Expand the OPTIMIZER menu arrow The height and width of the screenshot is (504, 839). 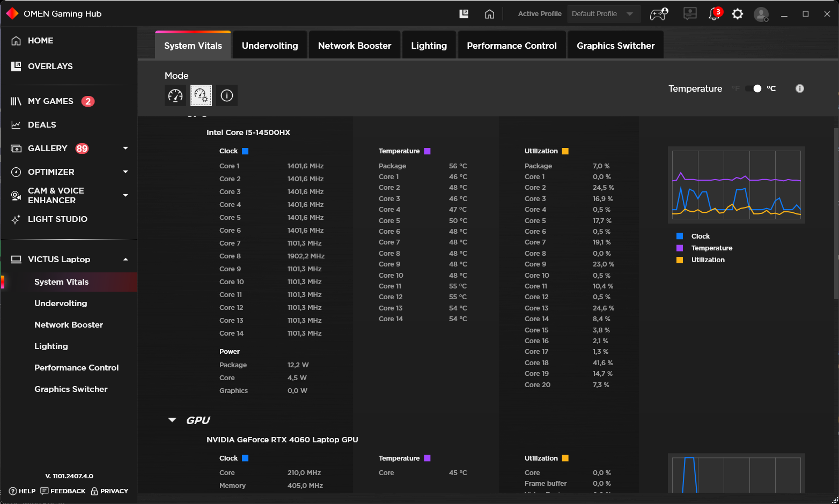tap(126, 172)
